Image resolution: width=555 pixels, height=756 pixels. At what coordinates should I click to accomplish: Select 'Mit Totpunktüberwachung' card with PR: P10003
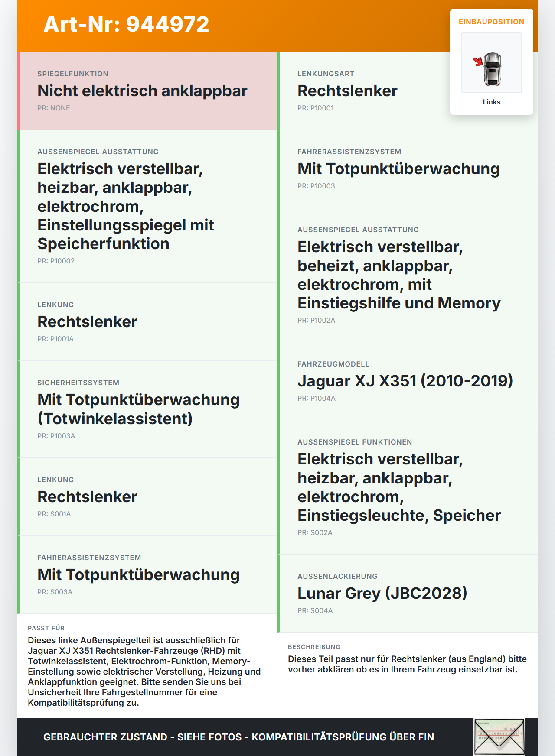(x=408, y=169)
